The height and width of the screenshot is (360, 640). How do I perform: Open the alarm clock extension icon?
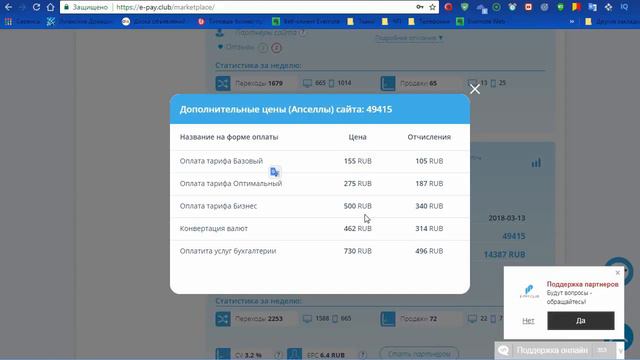click(x=512, y=7)
